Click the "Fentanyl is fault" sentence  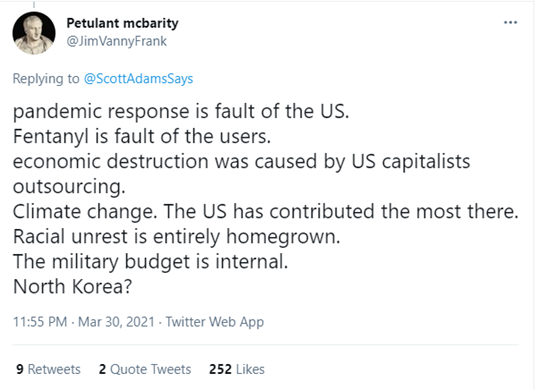pyautogui.click(x=142, y=136)
